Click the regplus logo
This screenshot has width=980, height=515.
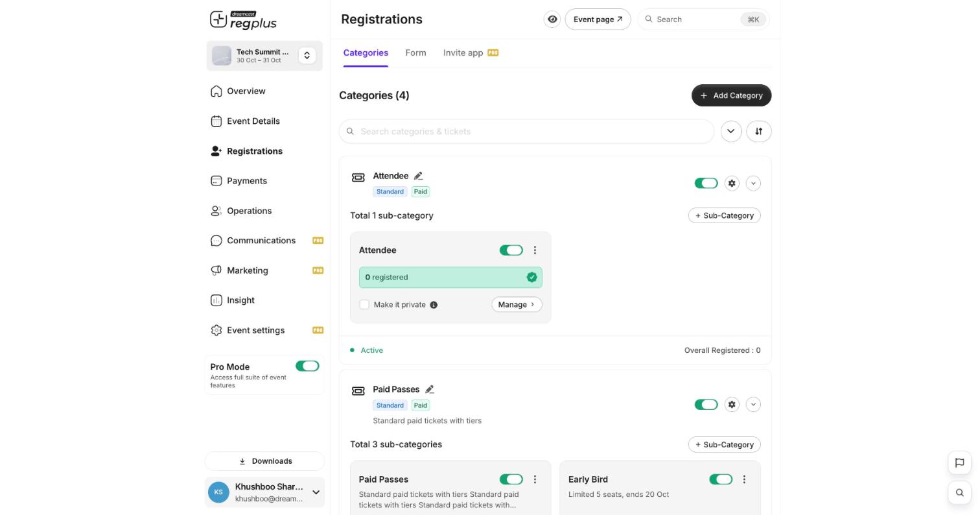243,20
